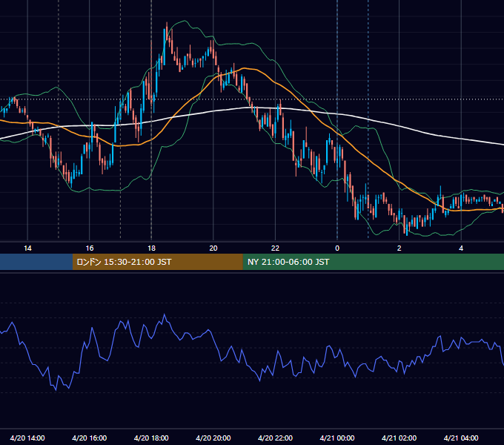This screenshot has height=445, width=504.
Task: Click the 4 hour label on price chart axis
Action: pos(461,248)
